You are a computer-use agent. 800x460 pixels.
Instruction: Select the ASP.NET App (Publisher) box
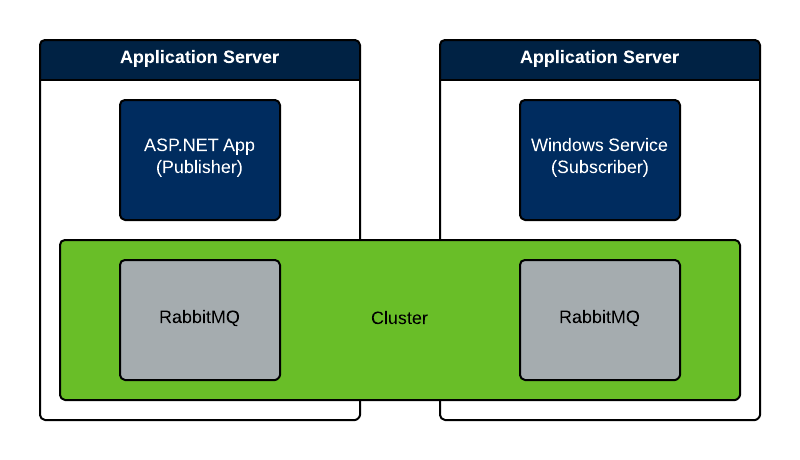(x=200, y=160)
